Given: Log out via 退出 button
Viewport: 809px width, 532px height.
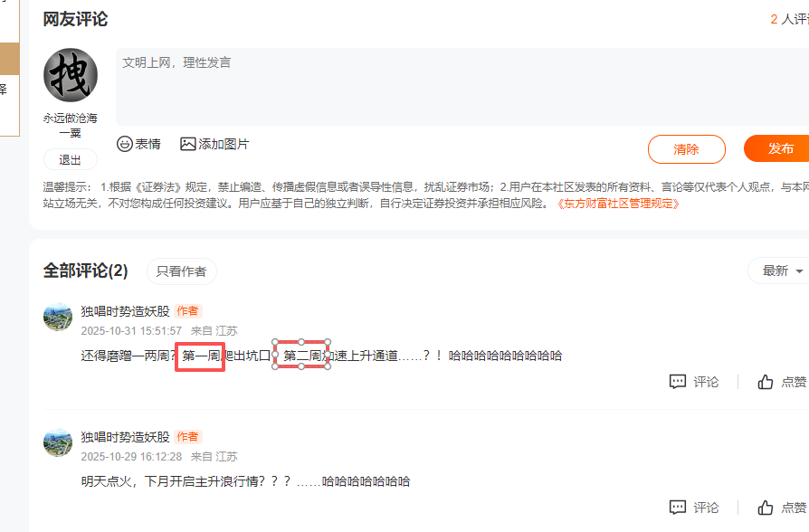Looking at the screenshot, I should point(71,160).
